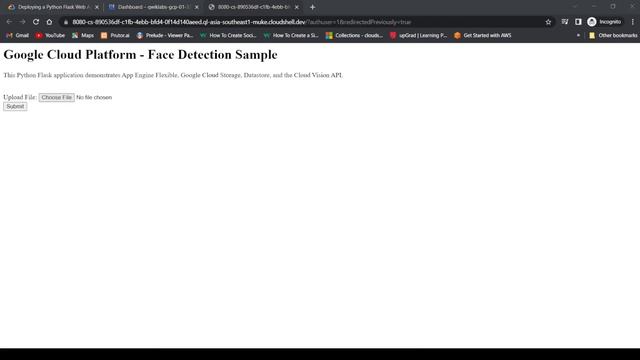
Task: Open Get Started with AWS bookmark
Action: click(483, 36)
